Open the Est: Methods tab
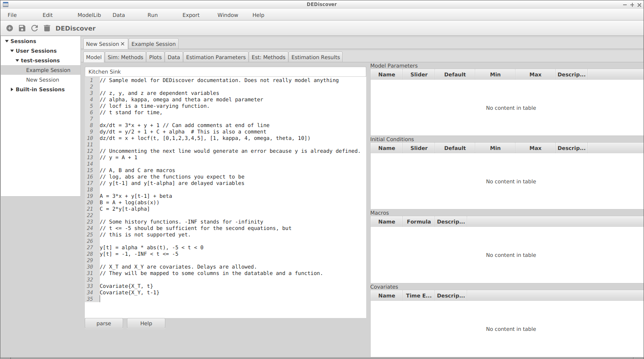Viewport: 644px width, 359px height. click(x=269, y=57)
